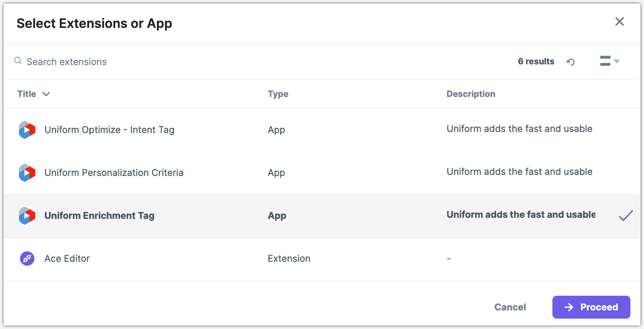Deselect the Uniform Enrichment Tag checkmark
Screen dimensions: 644x329
tap(626, 215)
